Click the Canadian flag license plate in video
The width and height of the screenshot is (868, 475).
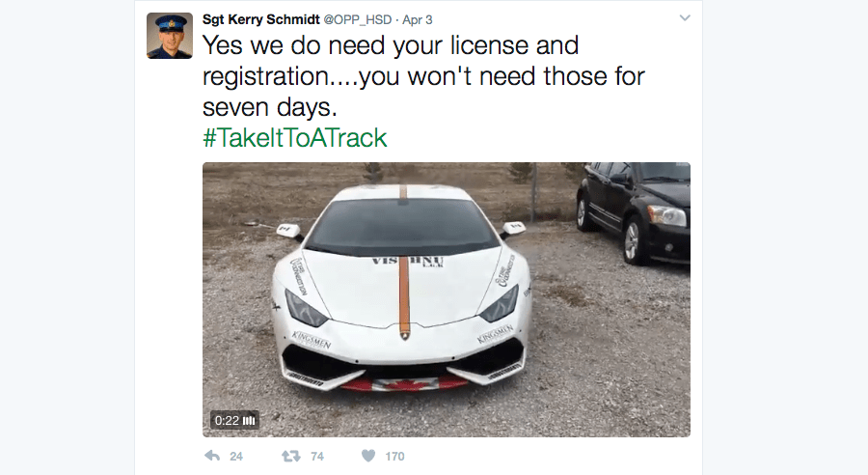403,384
